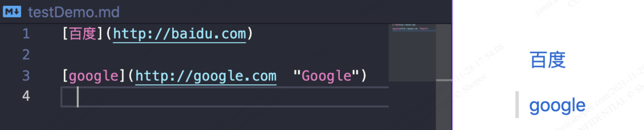
Task: Click line number 2 in gutter
Action: (26, 55)
